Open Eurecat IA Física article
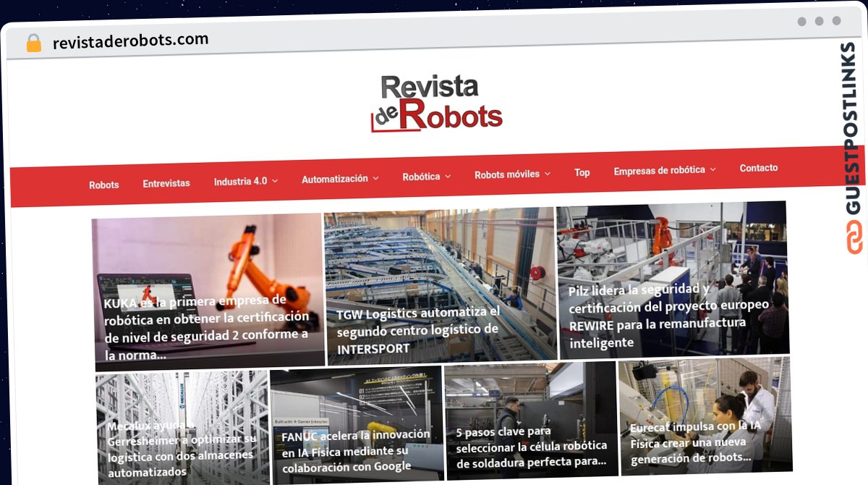The image size is (868, 485). (x=695, y=442)
